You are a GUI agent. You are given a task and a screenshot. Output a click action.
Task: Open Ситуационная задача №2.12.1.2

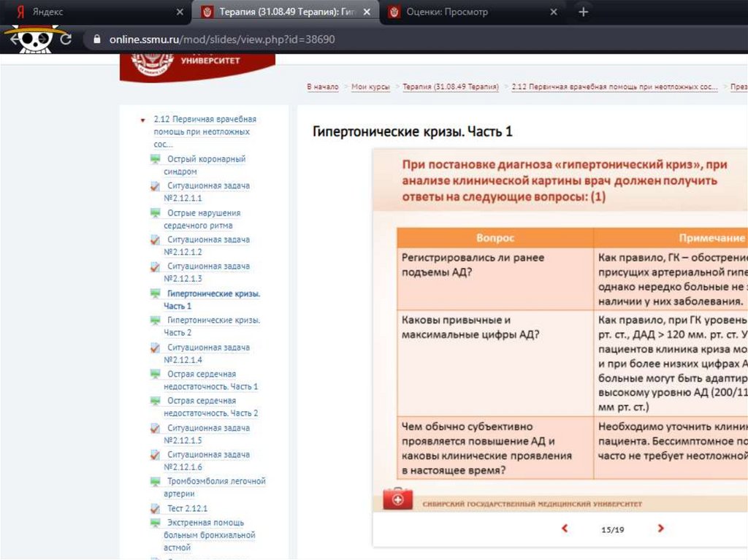[x=207, y=245]
